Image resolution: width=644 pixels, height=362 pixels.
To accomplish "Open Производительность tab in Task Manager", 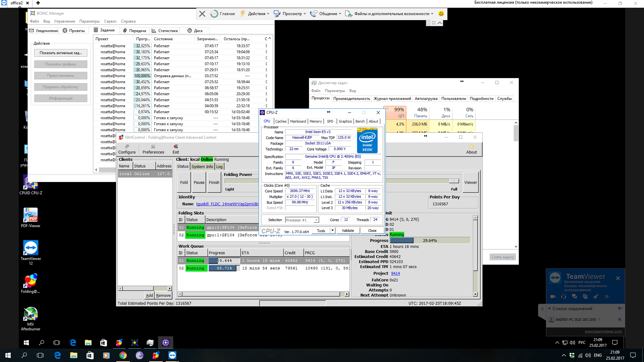I will [351, 99].
